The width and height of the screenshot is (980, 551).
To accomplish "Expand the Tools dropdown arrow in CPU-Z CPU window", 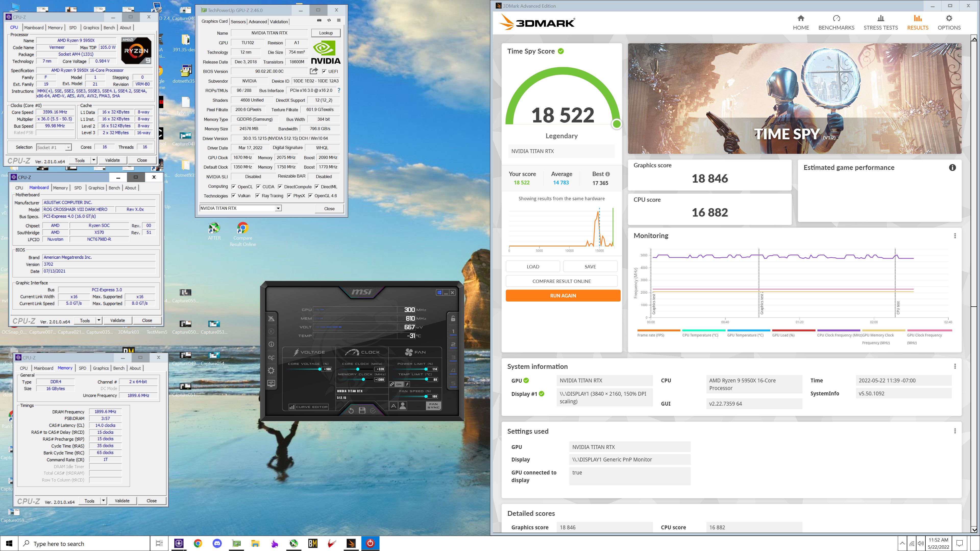I will pyautogui.click(x=94, y=160).
